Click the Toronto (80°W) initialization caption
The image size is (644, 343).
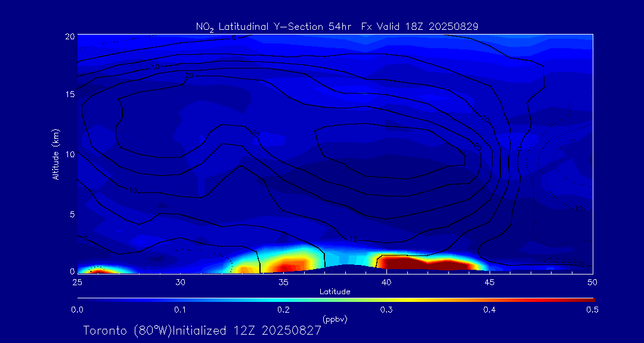(202, 330)
